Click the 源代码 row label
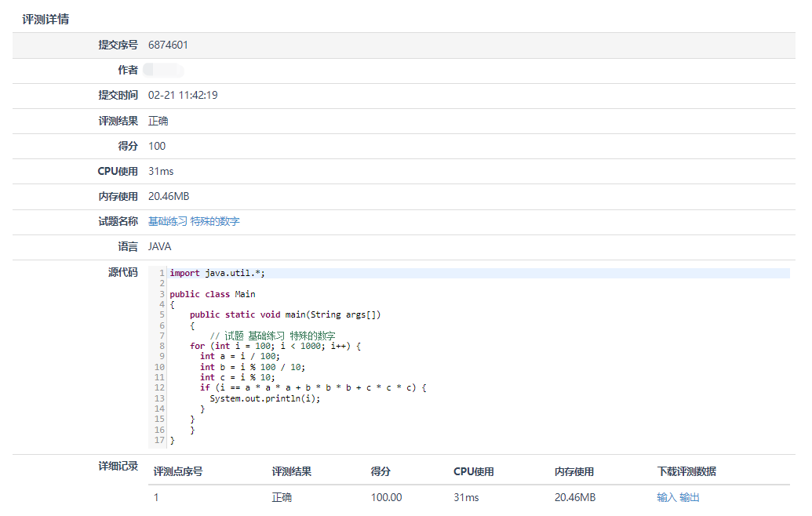 (x=122, y=273)
